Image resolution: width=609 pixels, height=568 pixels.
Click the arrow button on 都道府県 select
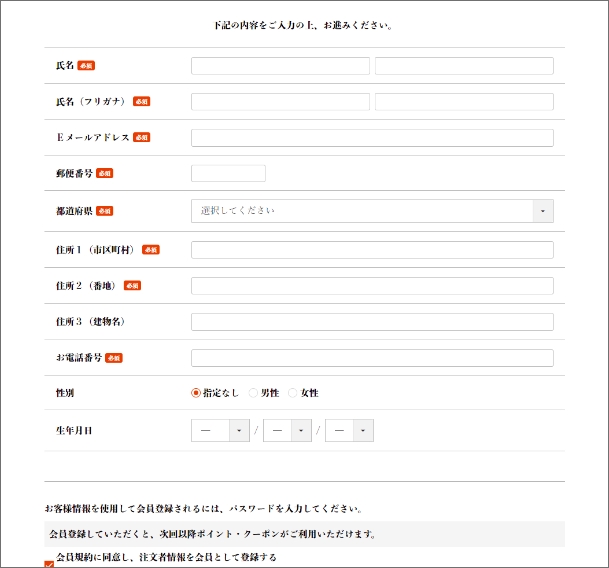(x=543, y=211)
